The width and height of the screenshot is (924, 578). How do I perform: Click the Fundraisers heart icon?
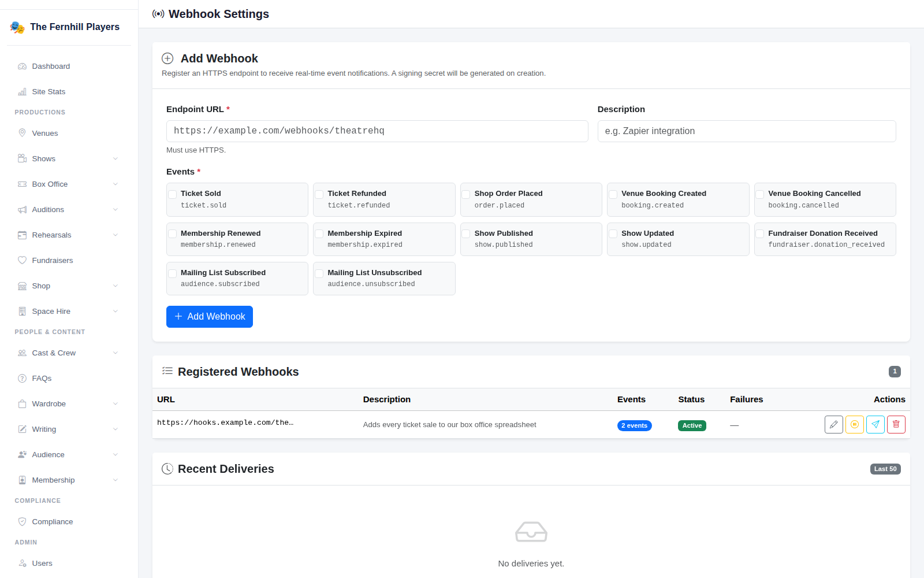coord(22,261)
